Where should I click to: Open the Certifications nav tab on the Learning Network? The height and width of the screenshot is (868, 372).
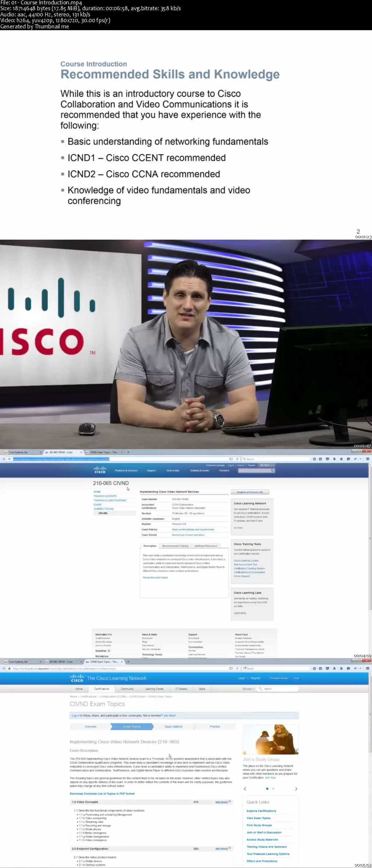click(x=101, y=689)
